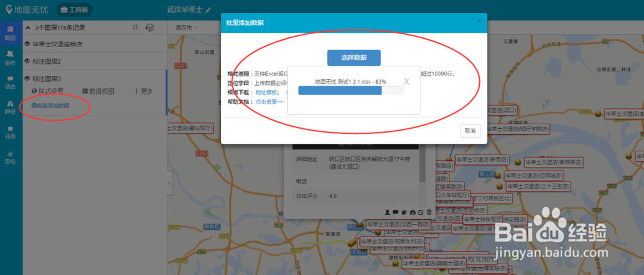Click the comment icon in info popup

click(x=395, y=212)
